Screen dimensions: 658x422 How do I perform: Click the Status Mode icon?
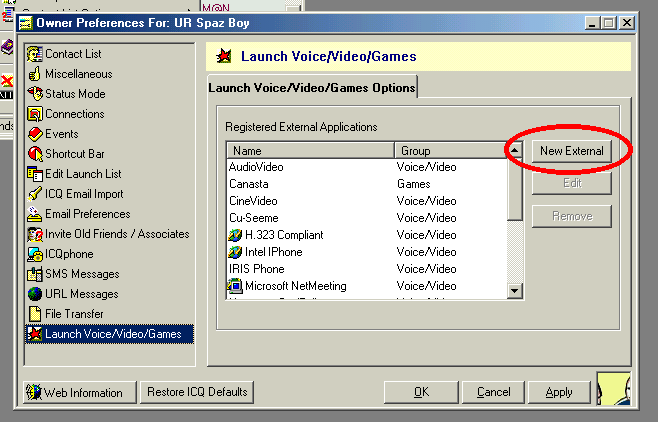(x=35, y=94)
